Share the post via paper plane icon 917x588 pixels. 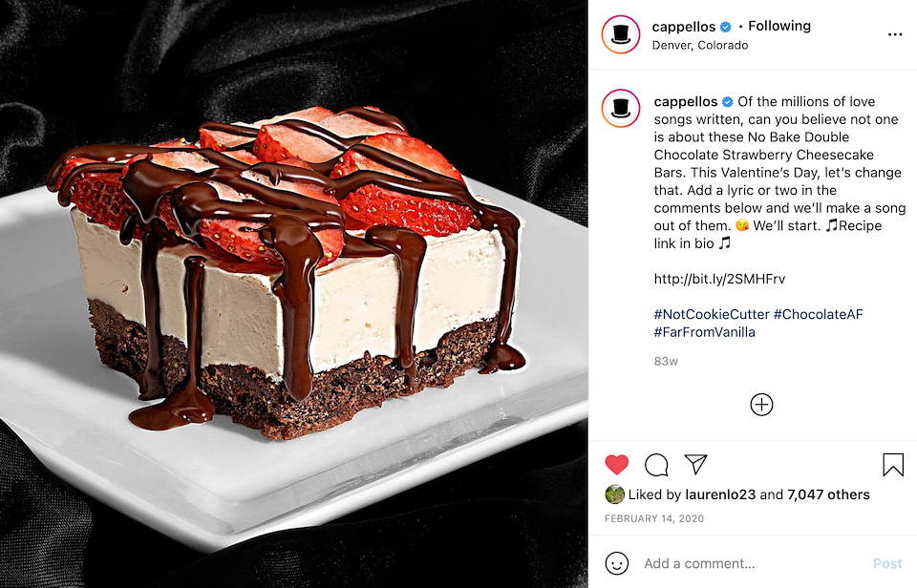696,464
